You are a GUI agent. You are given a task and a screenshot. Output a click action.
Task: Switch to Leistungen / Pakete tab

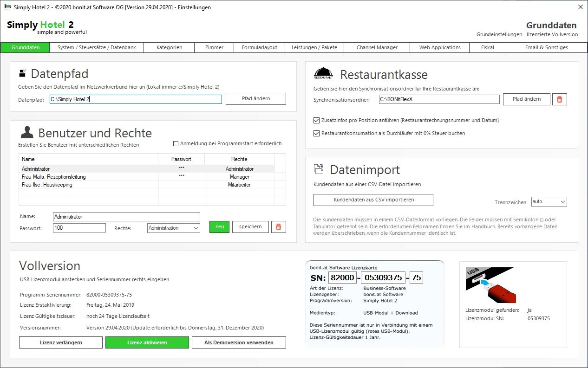click(314, 47)
